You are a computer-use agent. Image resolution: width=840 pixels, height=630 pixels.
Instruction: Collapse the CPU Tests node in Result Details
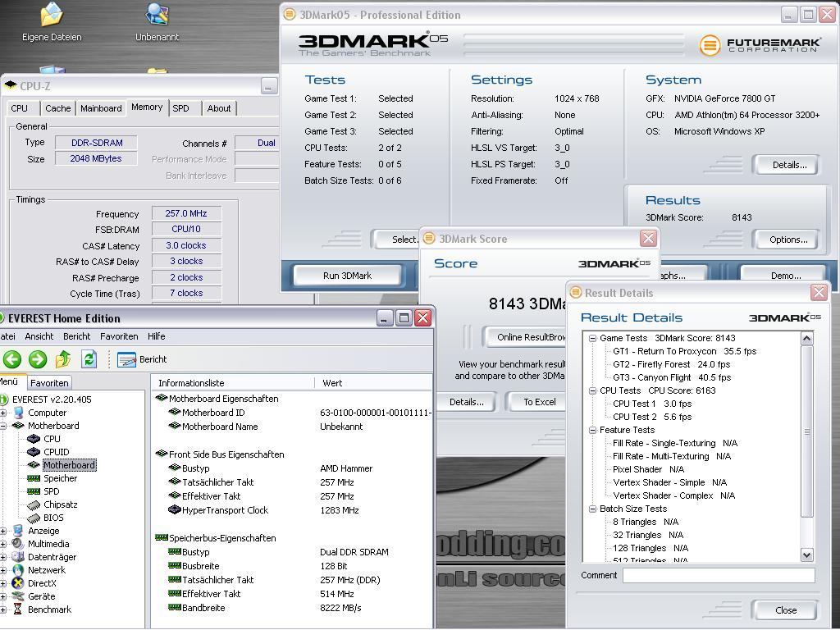592,390
